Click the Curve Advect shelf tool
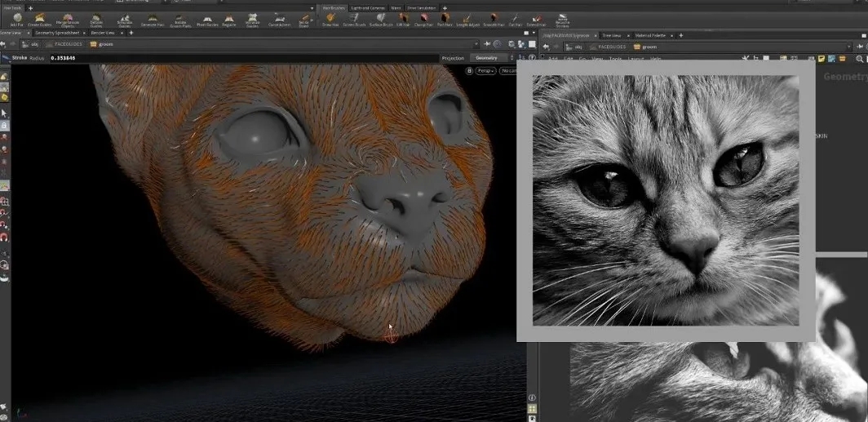 [x=279, y=19]
